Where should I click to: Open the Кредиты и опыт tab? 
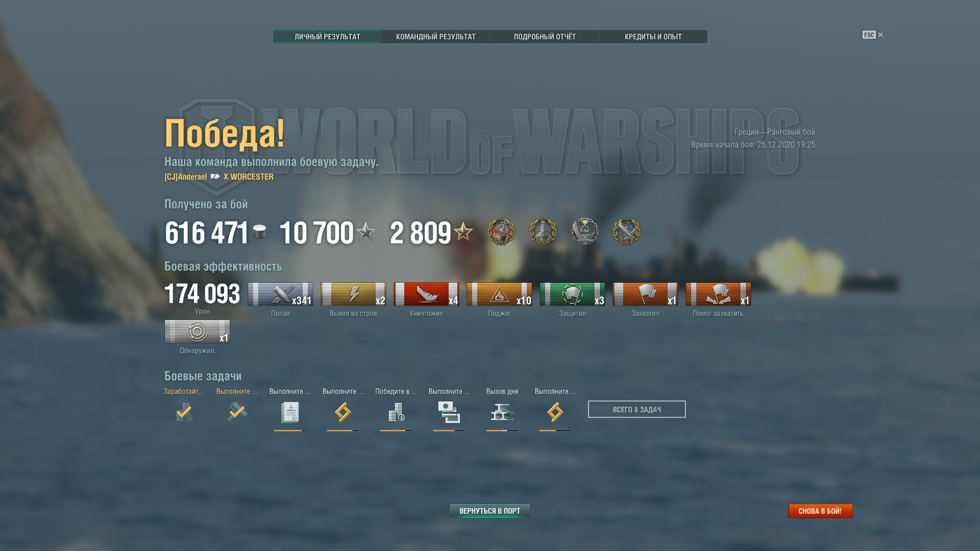click(653, 36)
